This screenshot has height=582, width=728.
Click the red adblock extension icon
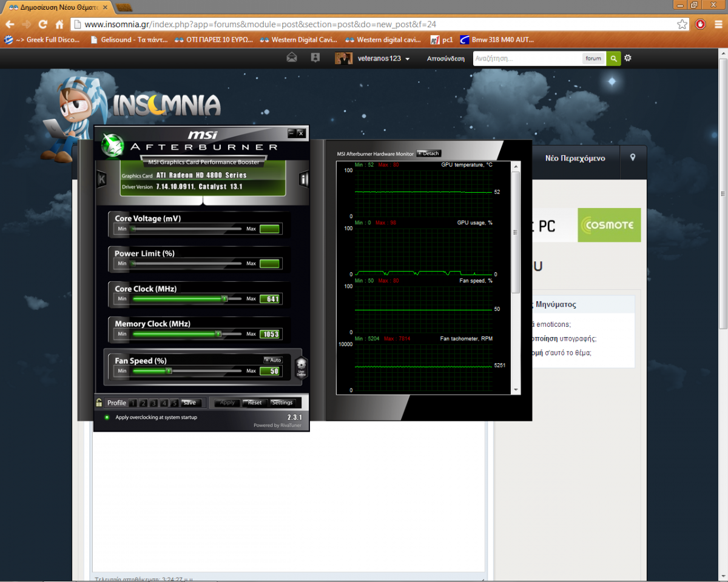point(700,24)
